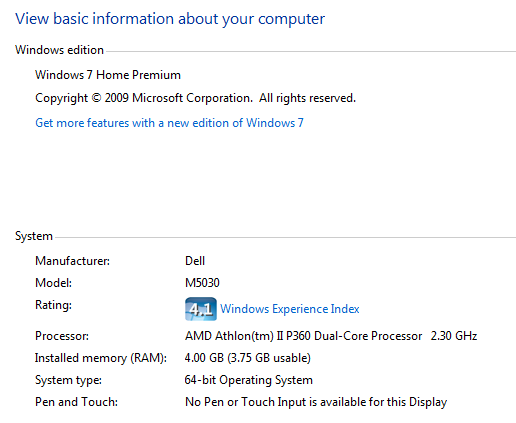The image size is (516, 423).
Task: Click the Manufacturer label
Action: click(x=72, y=261)
